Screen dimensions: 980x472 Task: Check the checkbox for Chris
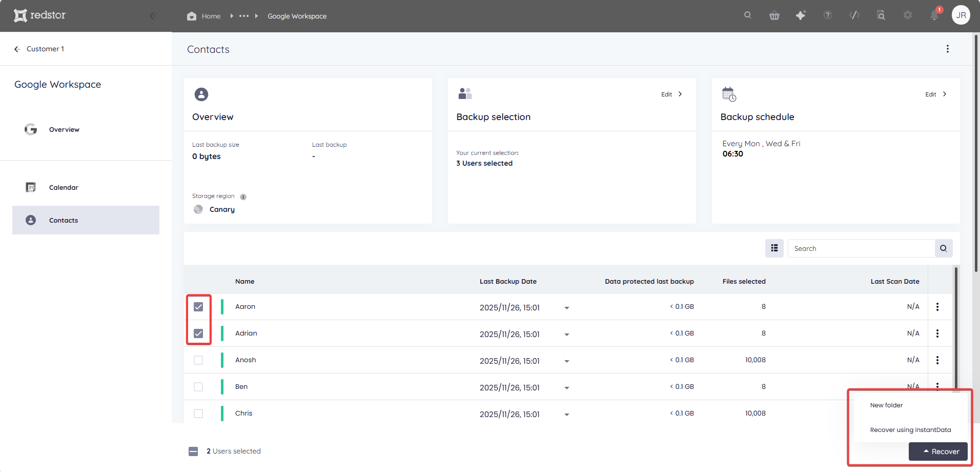point(198,414)
